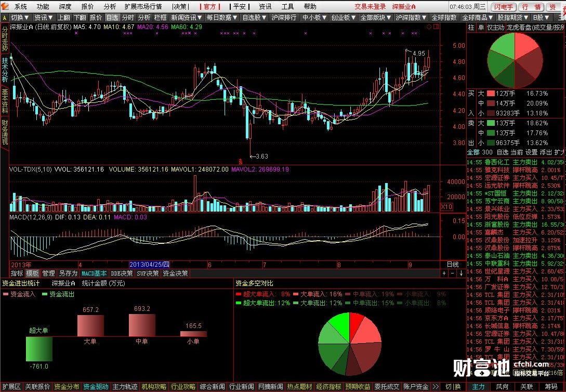Click the app logo icon at top-left
This screenshot has width=566, height=392.
point(5,6)
